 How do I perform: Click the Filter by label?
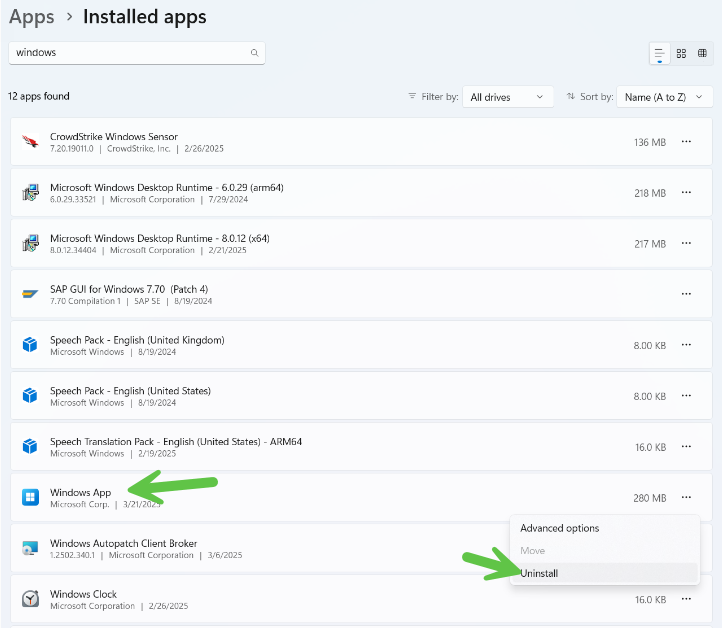click(440, 97)
